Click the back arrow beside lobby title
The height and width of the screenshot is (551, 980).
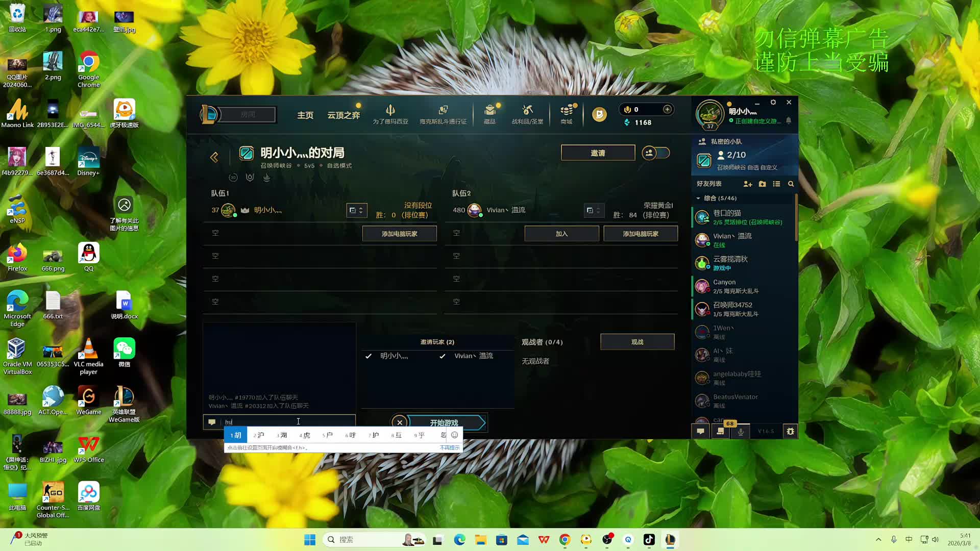tap(214, 157)
